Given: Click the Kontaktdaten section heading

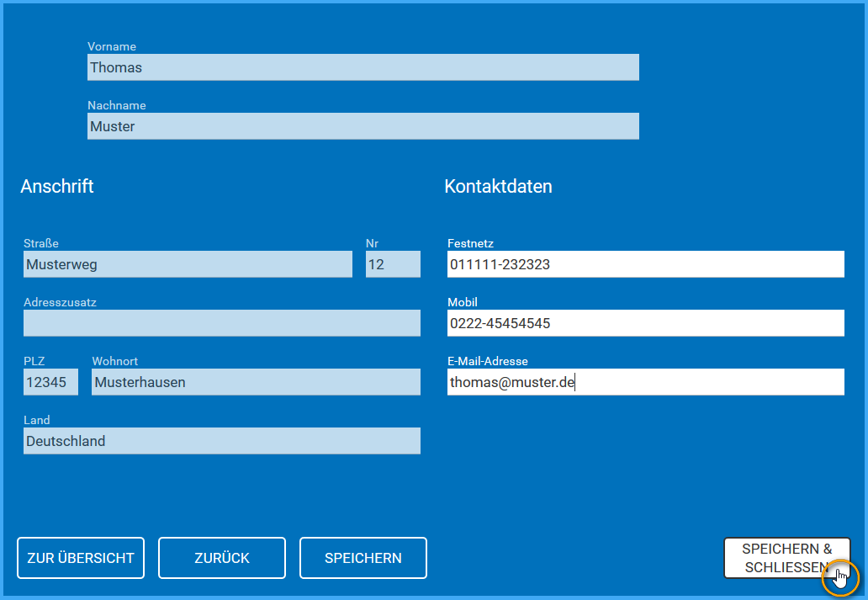Looking at the screenshot, I should click(498, 186).
